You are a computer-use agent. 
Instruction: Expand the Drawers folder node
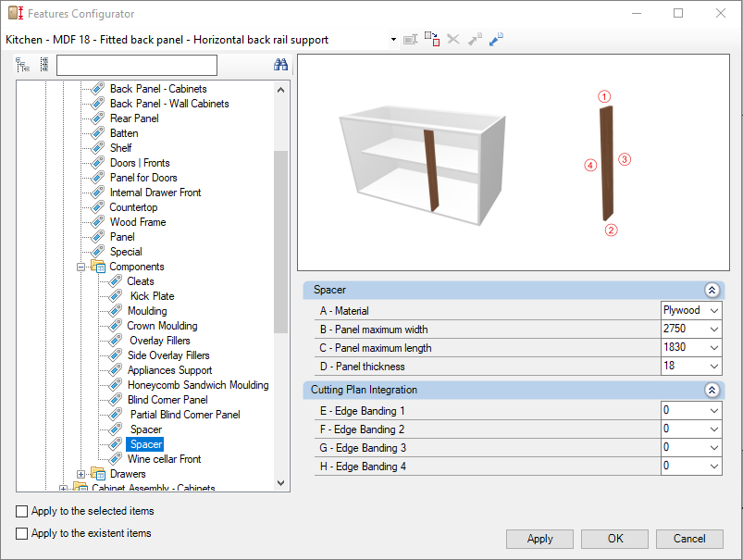tap(81, 474)
